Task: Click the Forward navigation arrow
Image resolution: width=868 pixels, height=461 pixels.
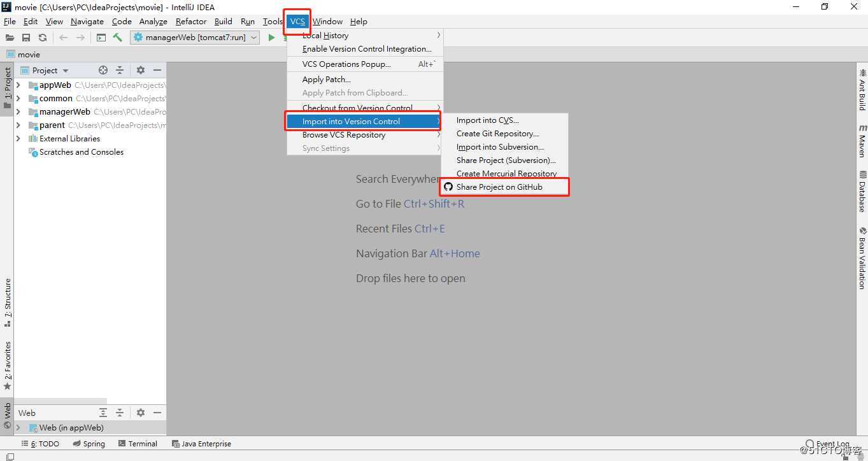Action: [80, 38]
